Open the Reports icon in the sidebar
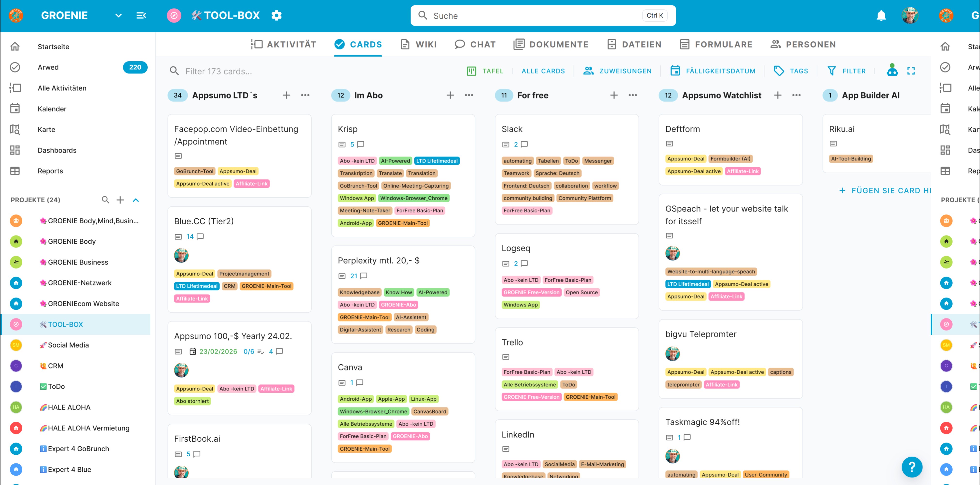The width and height of the screenshot is (980, 485). (x=15, y=171)
